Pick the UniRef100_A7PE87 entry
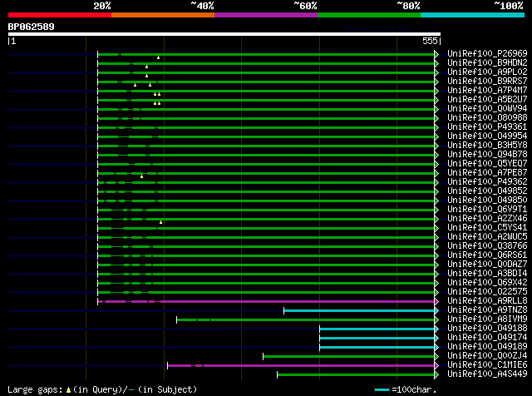The image size is (532, 396). click(487, 173)
